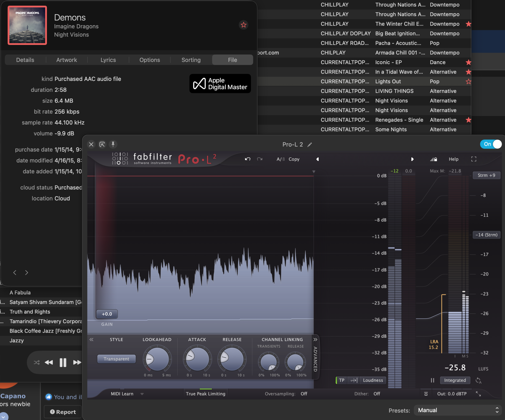Click the -14 (Strm) loudness target
The height and width of the screenshot is (420, 505).
tap(486, 235)
